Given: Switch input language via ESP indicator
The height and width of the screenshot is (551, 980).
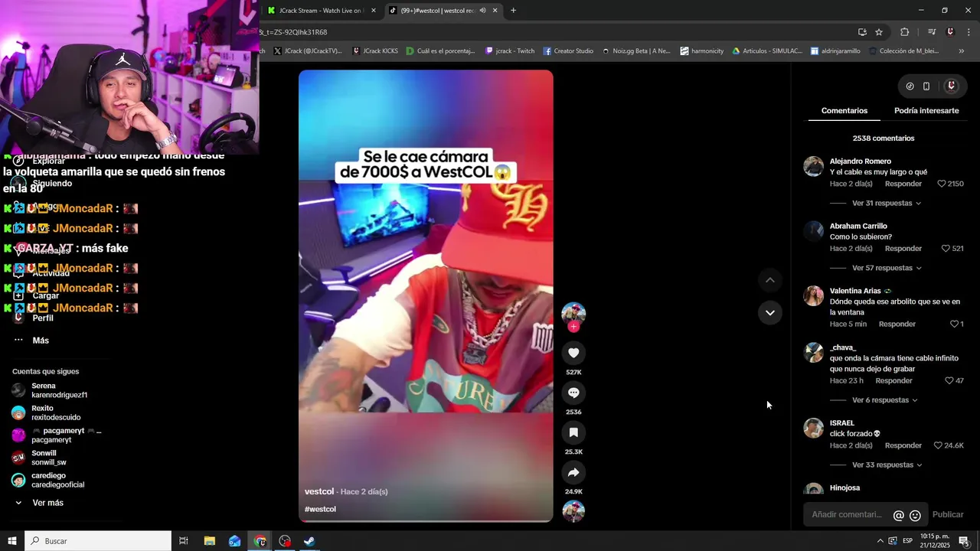Looking at the screenshot, I should tap(907, 541).
